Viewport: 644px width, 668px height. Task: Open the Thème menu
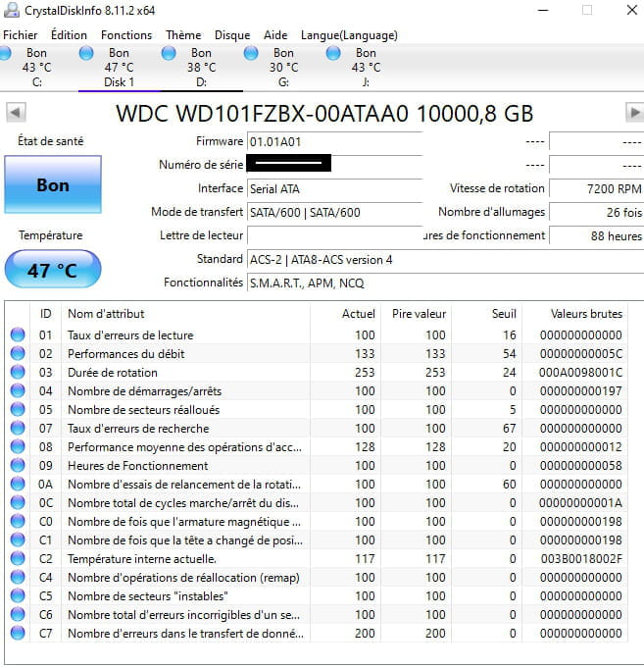coord(183,35)
